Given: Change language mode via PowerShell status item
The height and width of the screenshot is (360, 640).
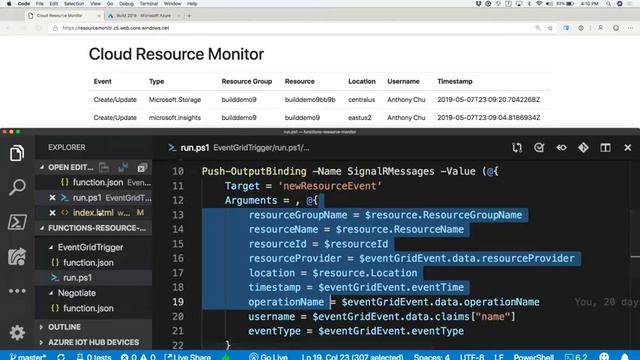Looking at the screenshot, I should 533,357.
